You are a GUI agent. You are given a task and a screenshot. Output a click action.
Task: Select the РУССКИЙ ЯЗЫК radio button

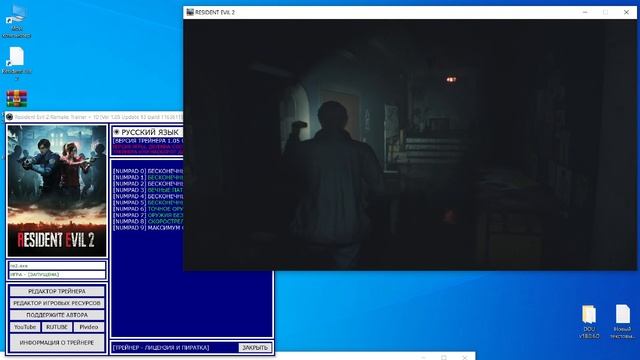point(116,132)
